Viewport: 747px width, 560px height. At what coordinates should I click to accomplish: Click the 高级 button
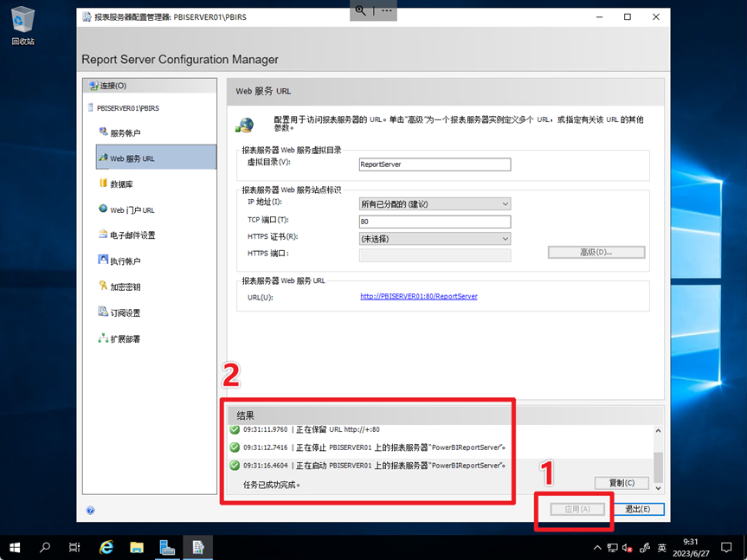(x=596, y=253)
